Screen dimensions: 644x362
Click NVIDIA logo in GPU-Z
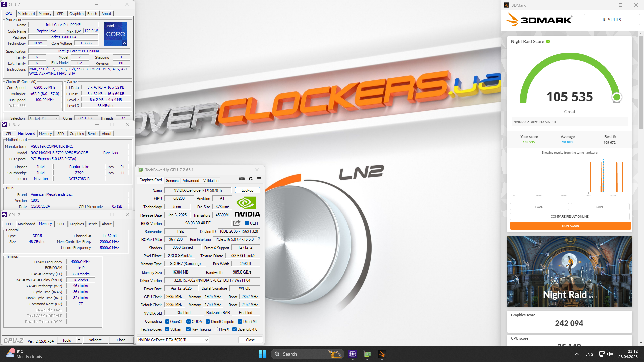[247, 207]
